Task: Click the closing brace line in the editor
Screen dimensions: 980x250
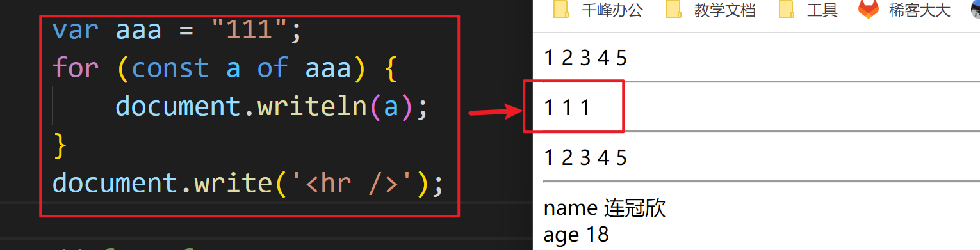Action: click(60, 146)
